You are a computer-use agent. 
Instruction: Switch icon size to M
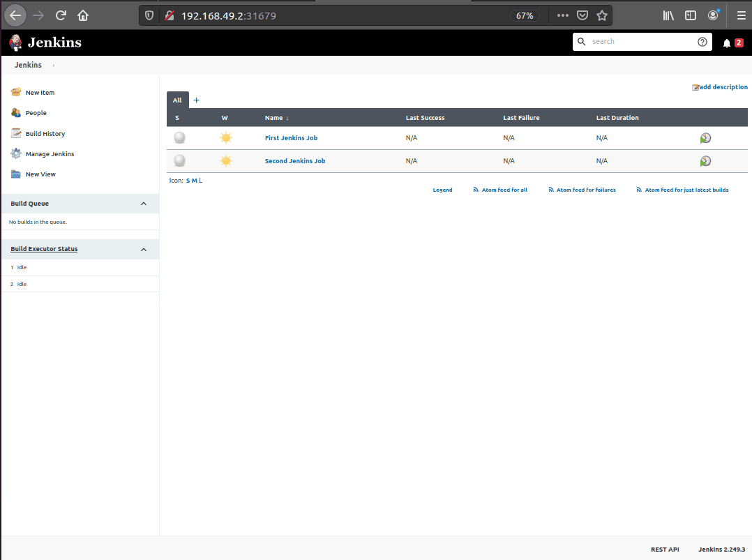coord(194,181)
